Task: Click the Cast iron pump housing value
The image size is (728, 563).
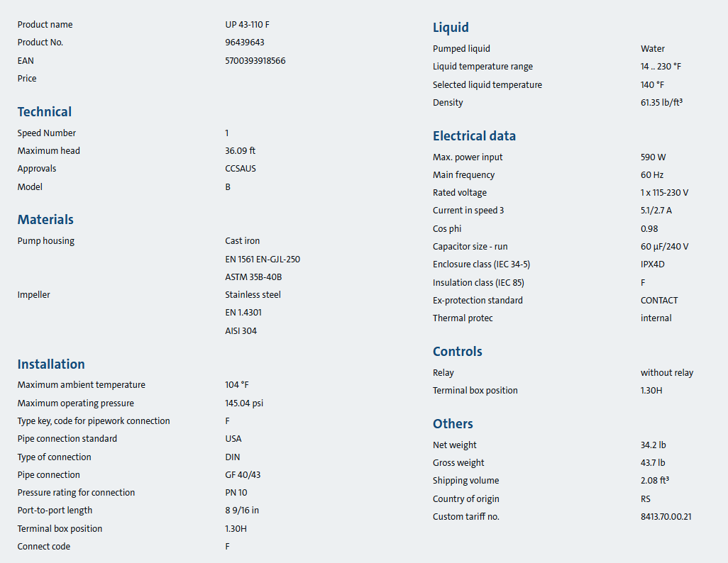Action: (x=243, y=241)
